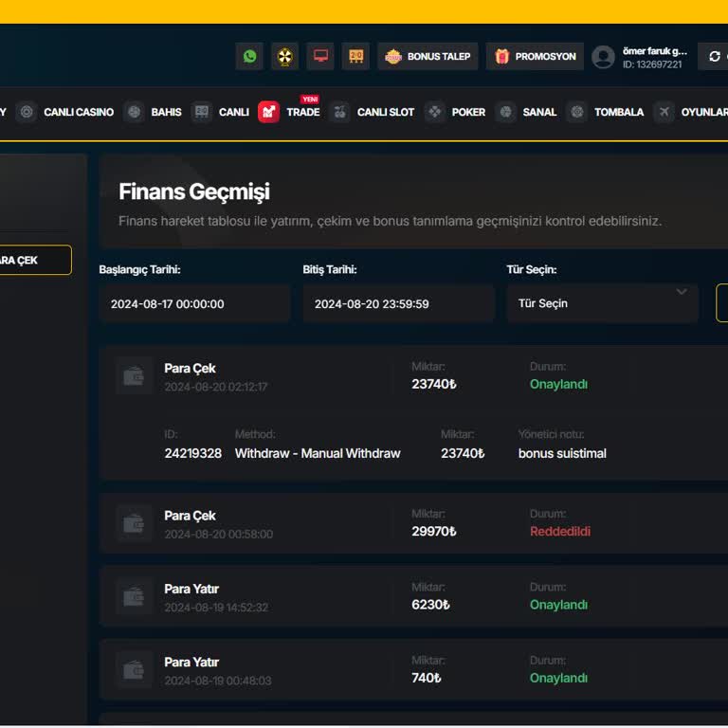Select the Canlı menu item
The image size is (728, 728).
click(x=233, y=112)
